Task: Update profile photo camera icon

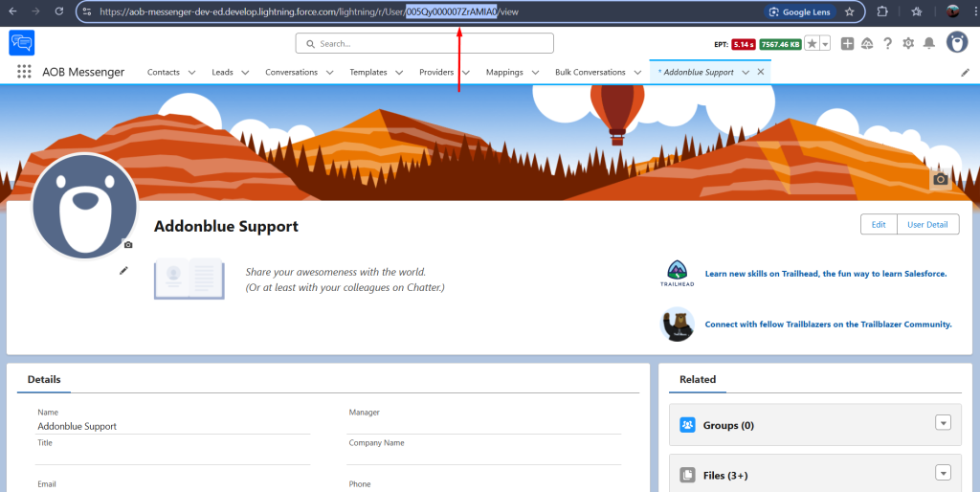Action: 128,245
